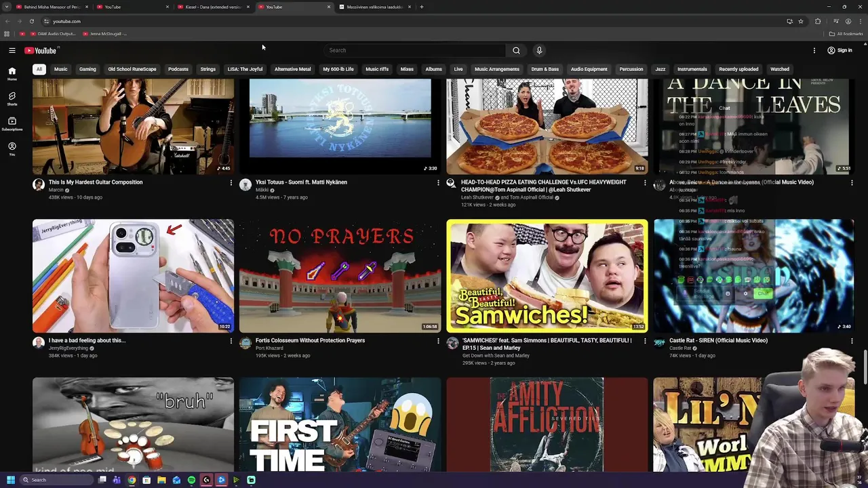The image size is (868, 488).
Task: Select the Mixes chip
Action: tap(407, 69)
